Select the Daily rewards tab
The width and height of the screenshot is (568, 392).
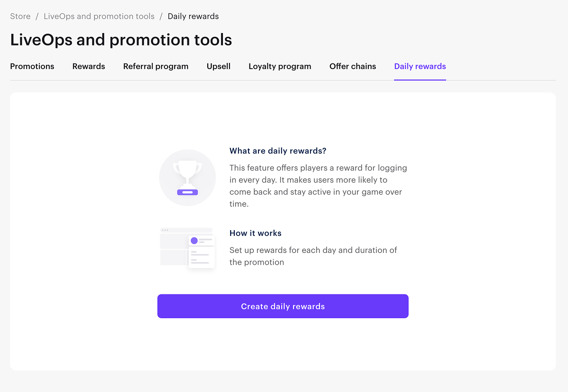[420, 66]
